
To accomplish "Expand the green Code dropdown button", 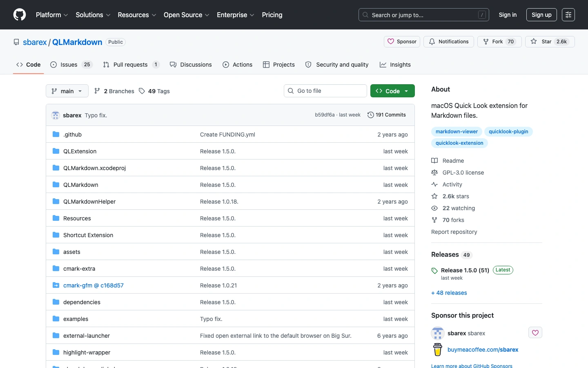I will click(x=392, y=91).
